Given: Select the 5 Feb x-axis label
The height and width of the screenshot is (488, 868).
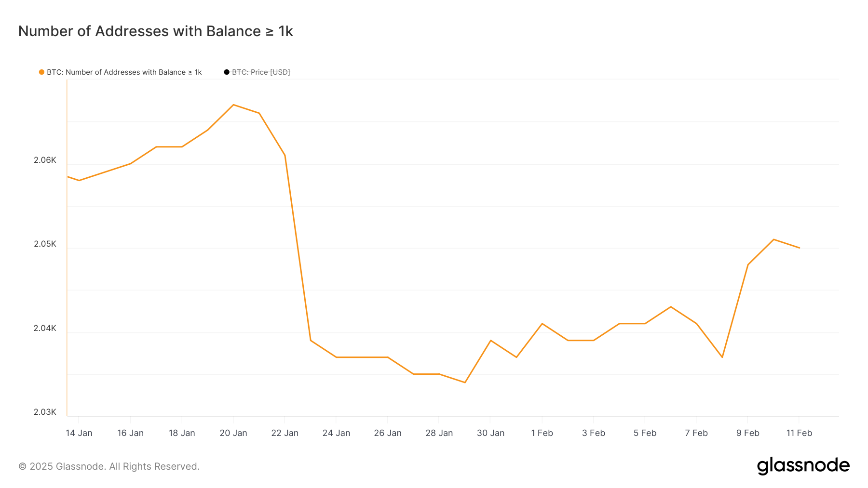Looking at the screenshot, I should (645, 433).
